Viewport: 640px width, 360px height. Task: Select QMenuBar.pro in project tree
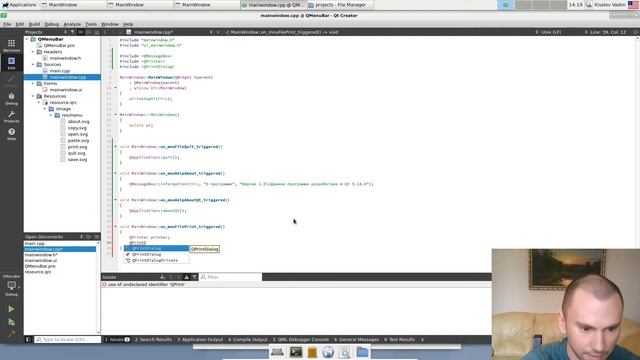coord(59,45)
